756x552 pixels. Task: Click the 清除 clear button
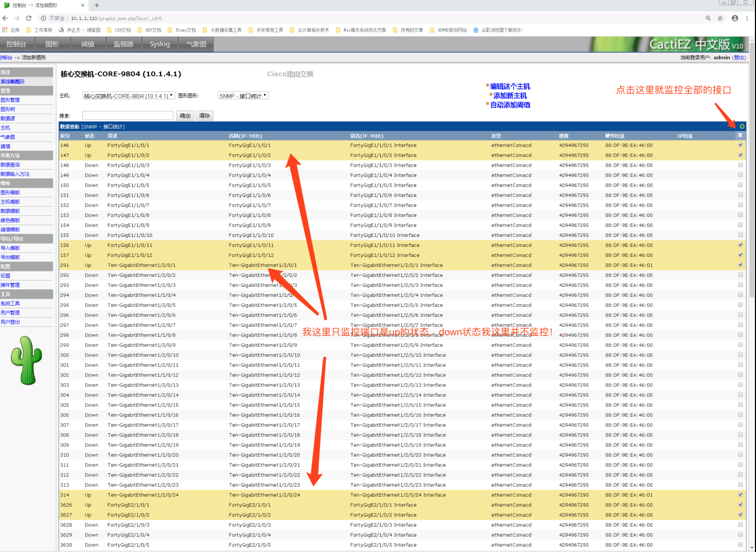tap(205, 116)
